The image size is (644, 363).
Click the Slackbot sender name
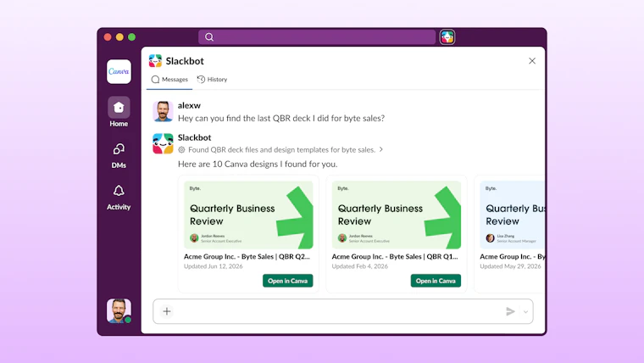point(194,137)
